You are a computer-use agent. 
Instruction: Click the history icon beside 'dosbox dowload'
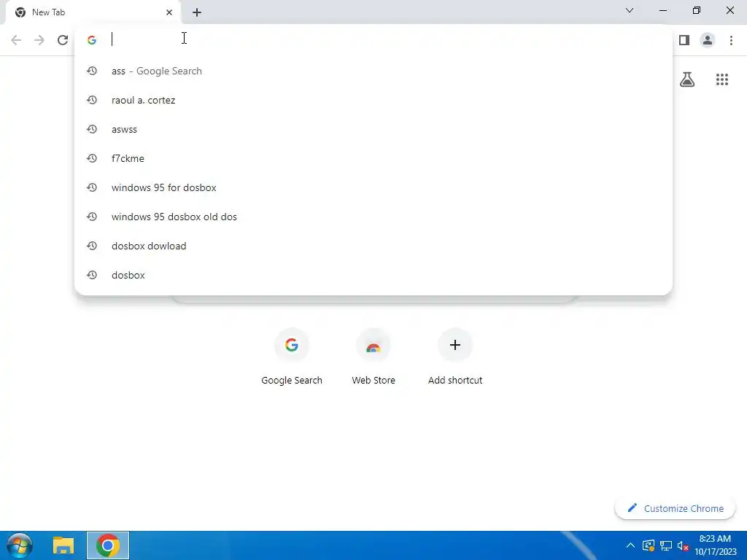pyautogui.click(x=92, y=246)
